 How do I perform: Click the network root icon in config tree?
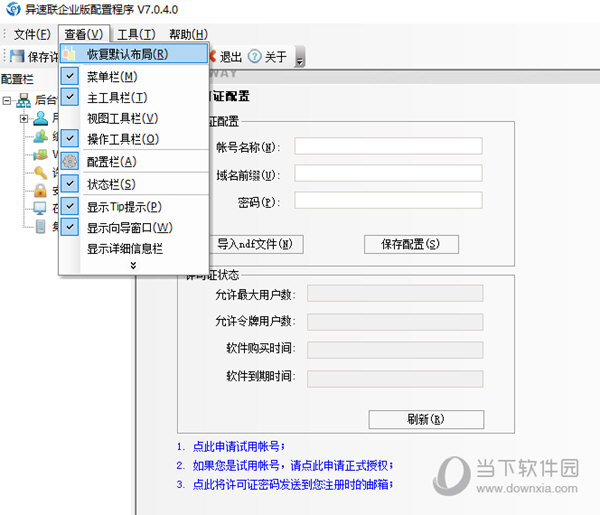(x=24, y=100)
